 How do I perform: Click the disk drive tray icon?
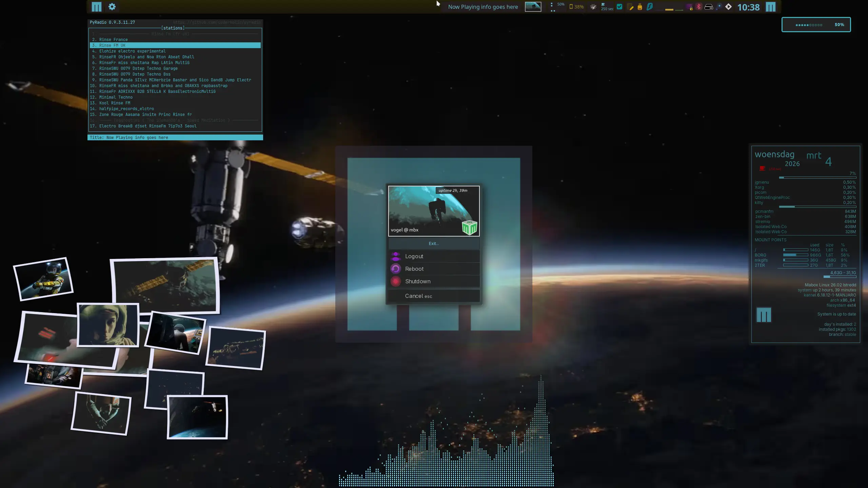tap(709, 7)
